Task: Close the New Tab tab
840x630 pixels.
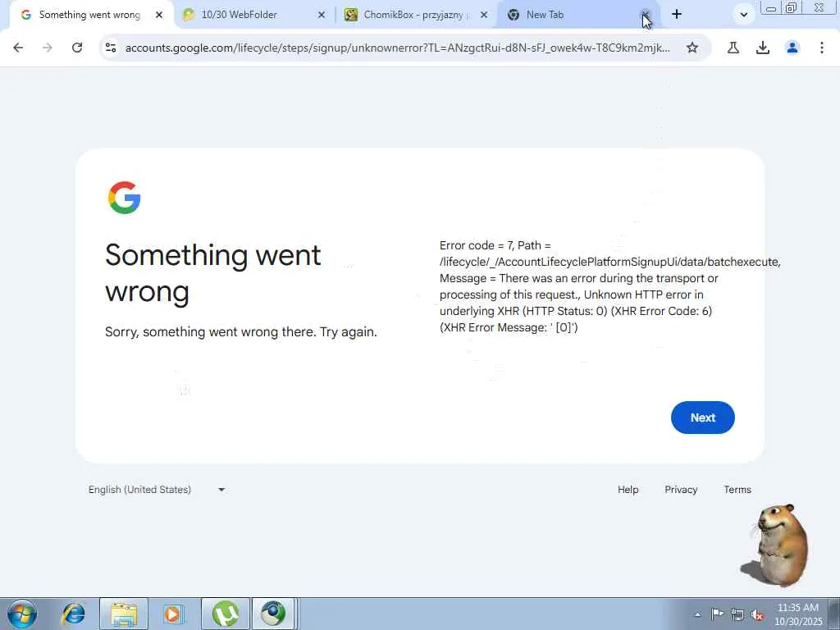Action: [x=646, y=15]
